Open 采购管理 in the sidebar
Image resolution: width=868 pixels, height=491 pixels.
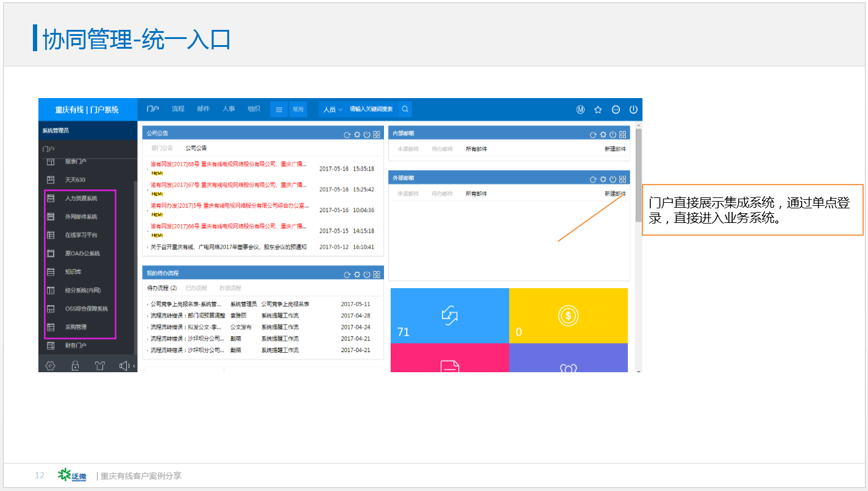[76, 327]
